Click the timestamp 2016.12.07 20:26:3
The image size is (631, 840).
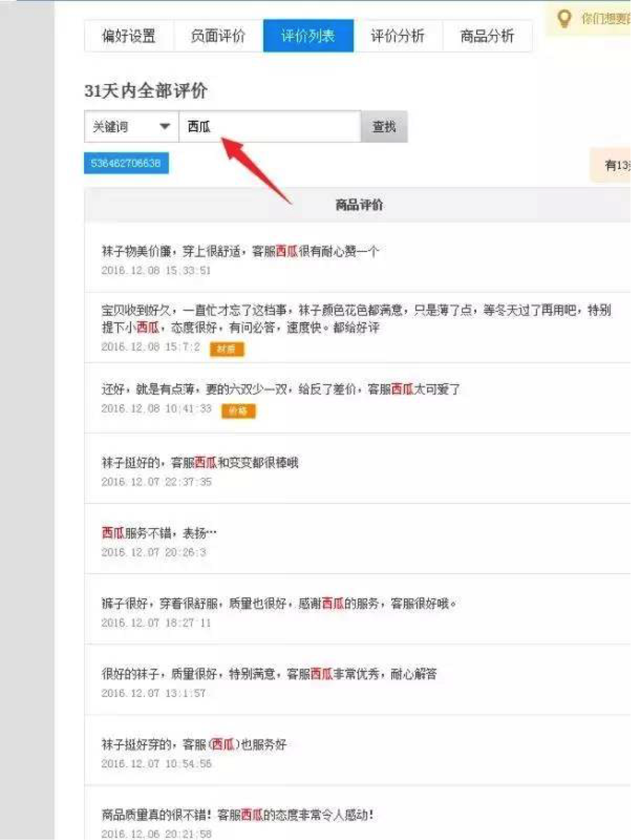tap(154, 552)
